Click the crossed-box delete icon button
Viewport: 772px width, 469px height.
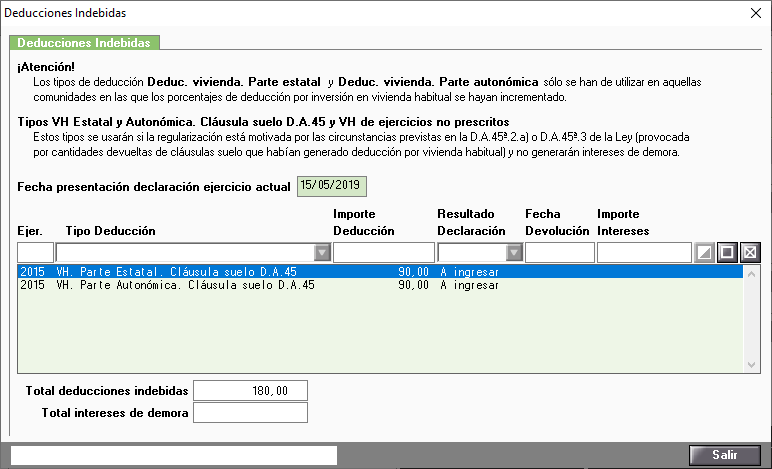[749, 252]
